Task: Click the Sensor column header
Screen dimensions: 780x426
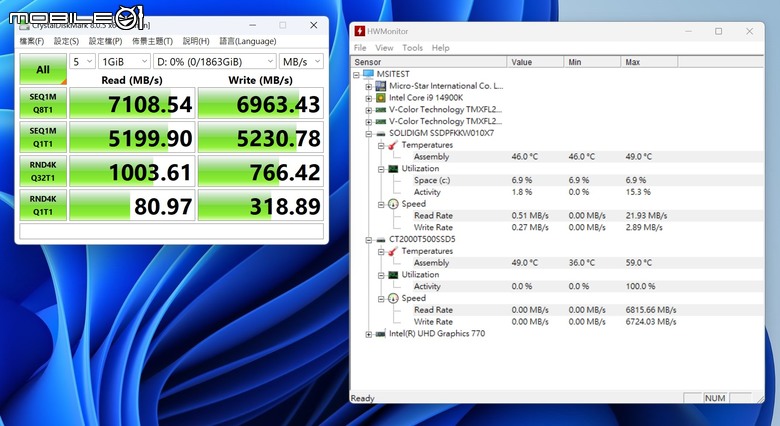Action: (428, 62)
